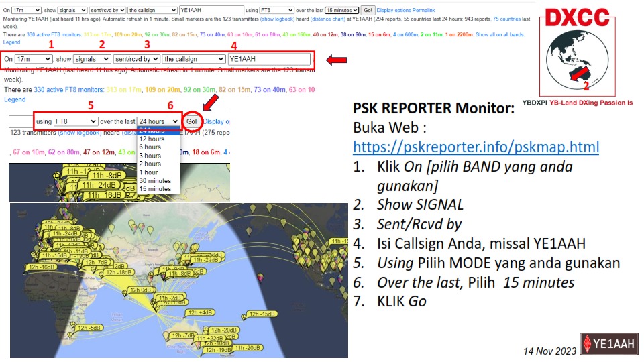Open the sent/rcvd by dropdown in the small top form

(x=107, y=10)
